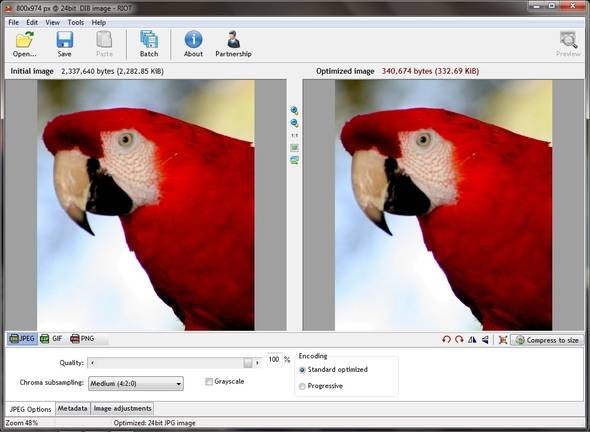This screenshot has width=590, height=432.
Task: Decrease quality with slider left arrow
Action: [x=92, y=363]
